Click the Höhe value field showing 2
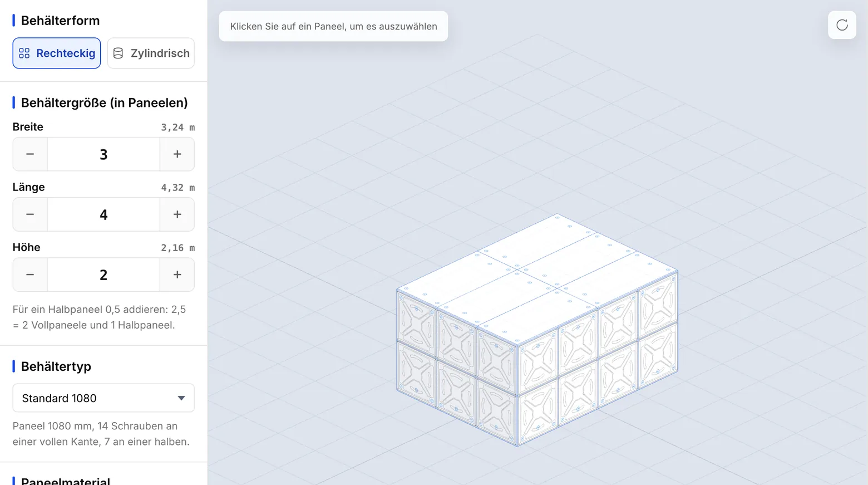 pos(103,275)
